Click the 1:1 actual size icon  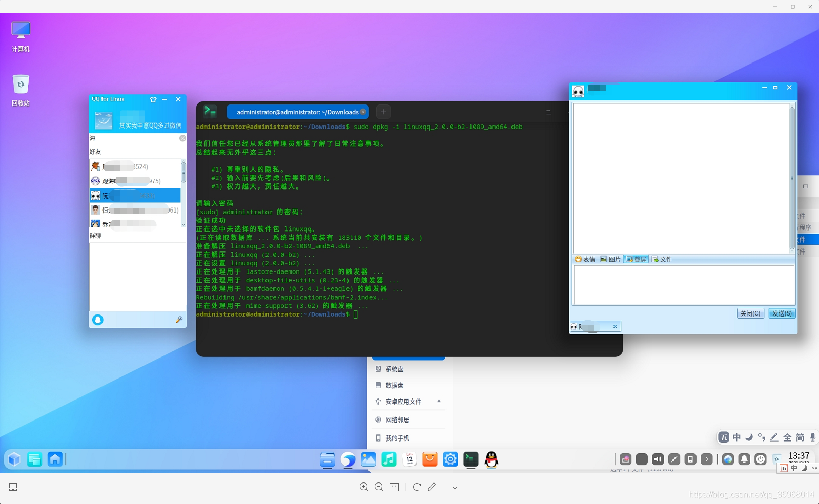(x=394, y=487)
